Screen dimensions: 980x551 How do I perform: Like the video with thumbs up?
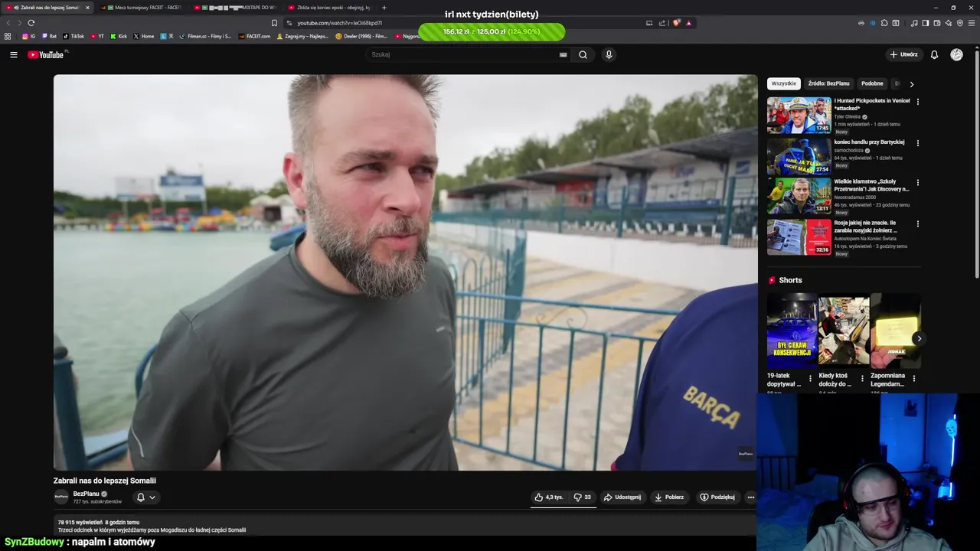click(x=548, y=497)
